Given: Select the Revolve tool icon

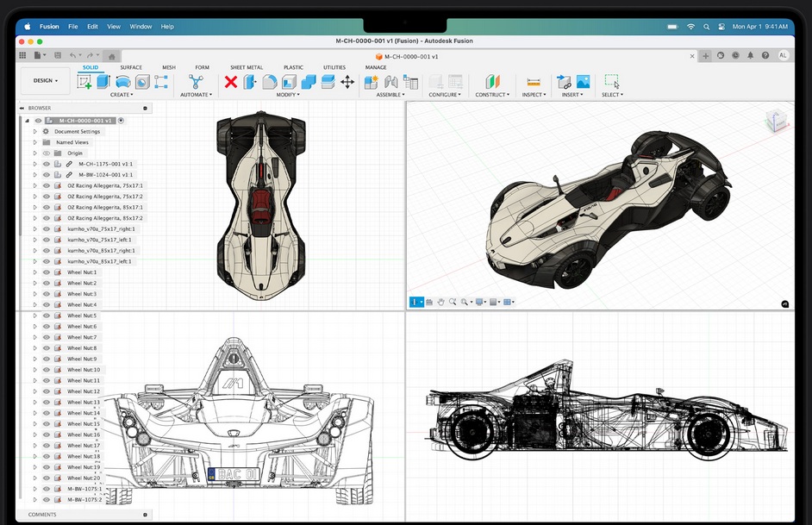Looking at the screenshot, I should coord(122,81).
